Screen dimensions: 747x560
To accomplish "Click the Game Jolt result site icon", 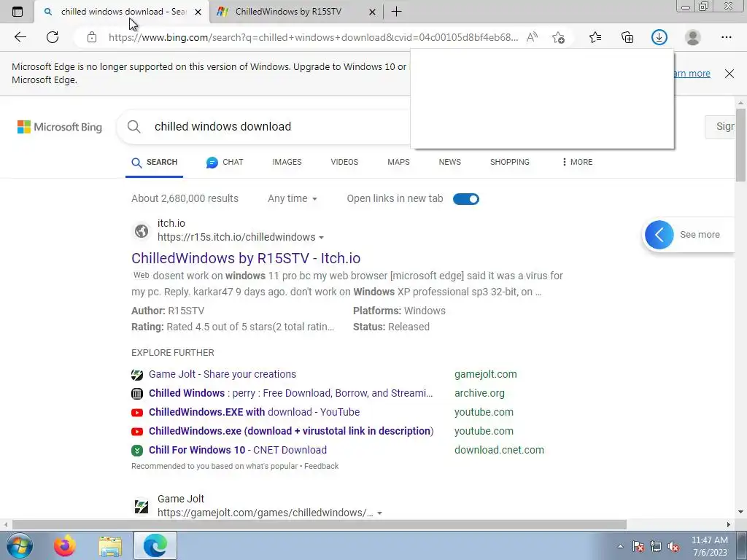I will pos(142,506).
